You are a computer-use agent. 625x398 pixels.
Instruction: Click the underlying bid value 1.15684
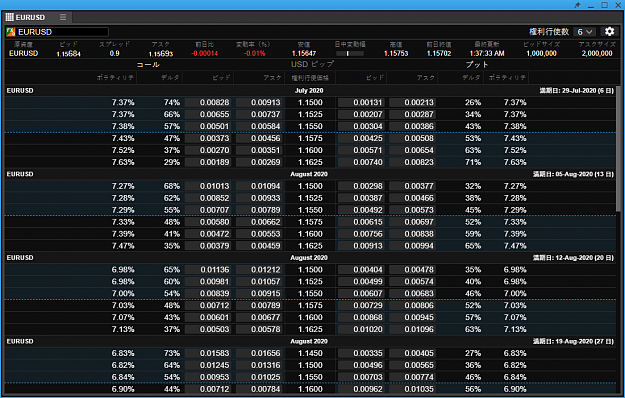coord(69,54)
